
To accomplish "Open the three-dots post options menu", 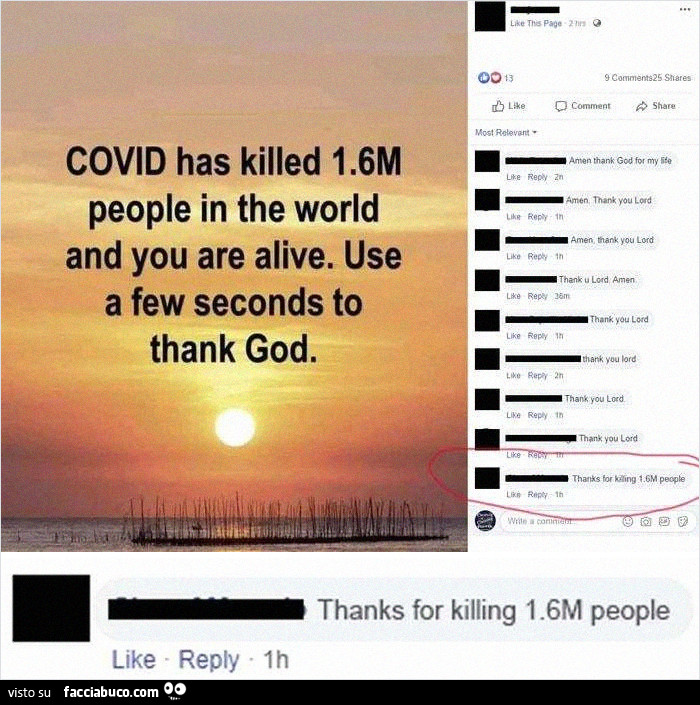I will click(685, 9).
